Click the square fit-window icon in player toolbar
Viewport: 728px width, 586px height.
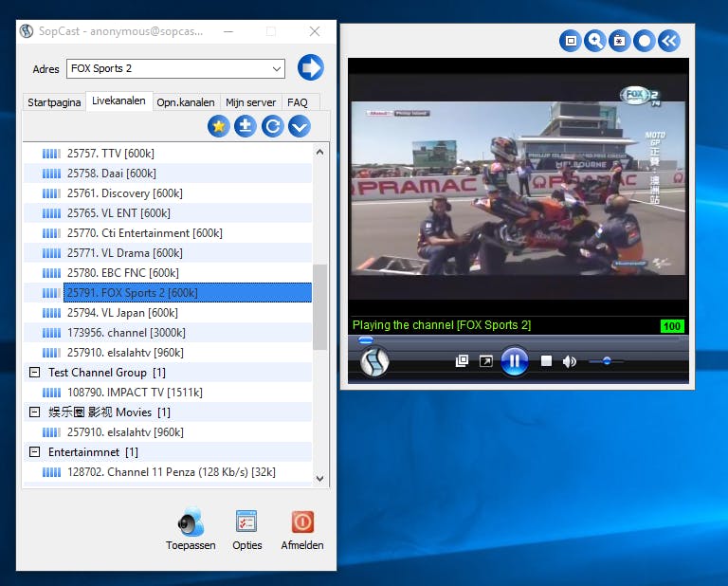click(571, 41)
